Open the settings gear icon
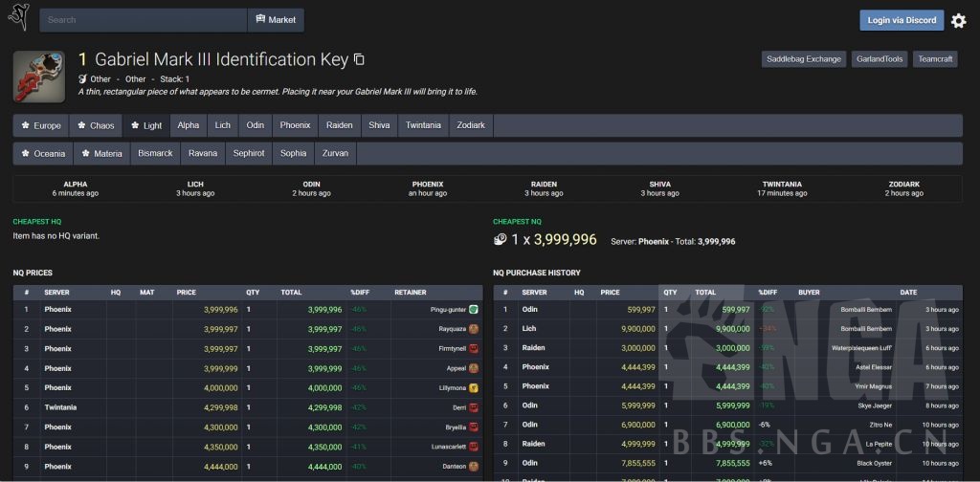This screenshot has height=482, width=980. click(x=958, y=20)
